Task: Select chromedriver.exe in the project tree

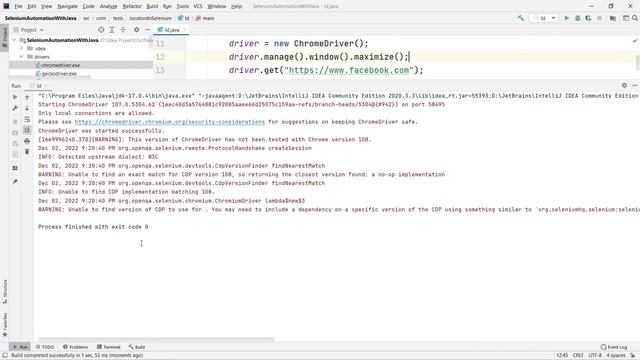Action: coord(60,65)
